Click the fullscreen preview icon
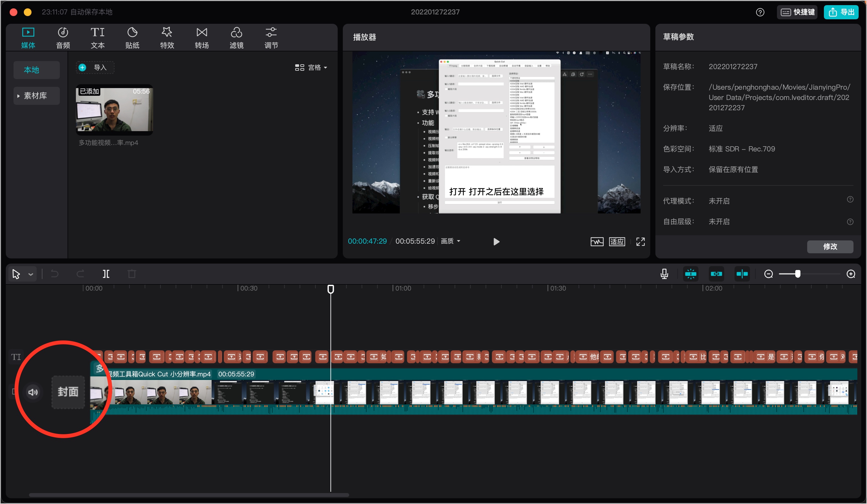The height and width of the screenshot is (504, 867). [640, 242]
